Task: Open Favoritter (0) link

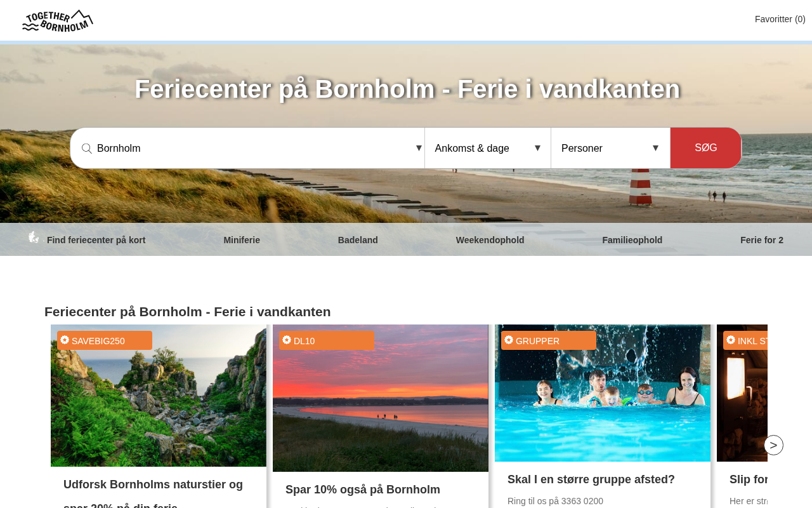Action: [780, 19]
